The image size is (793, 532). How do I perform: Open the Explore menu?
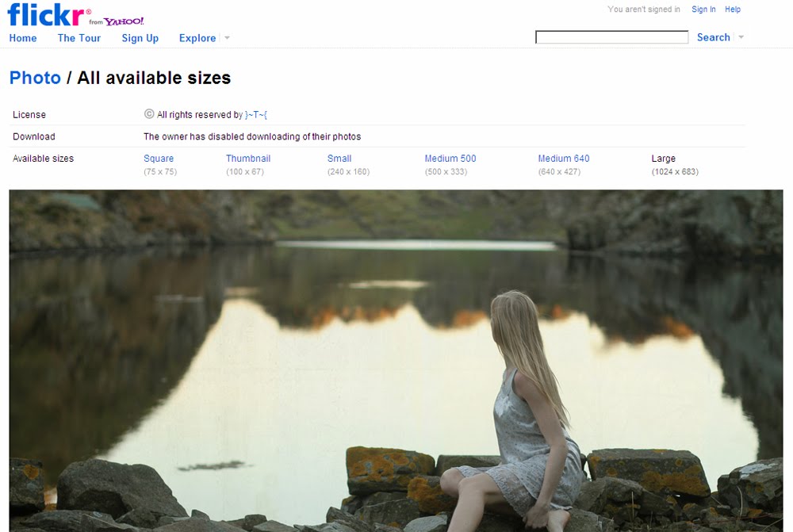pos(198,38)
